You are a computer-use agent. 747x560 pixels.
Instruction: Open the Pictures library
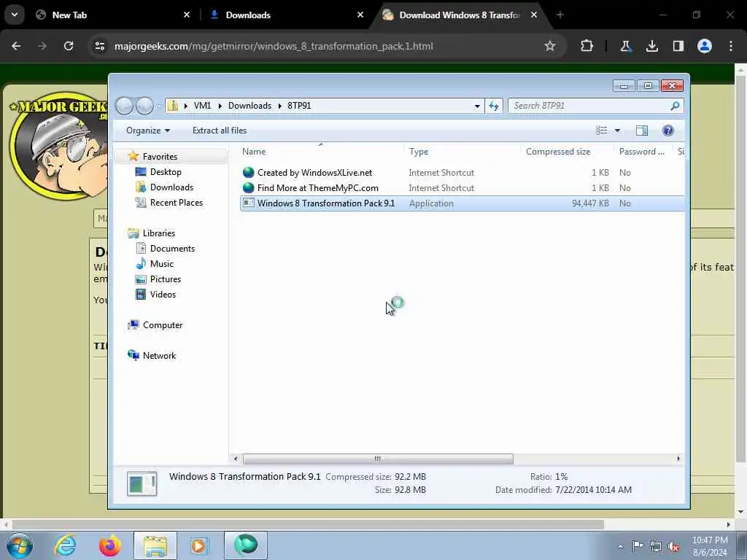coord(166,279)
